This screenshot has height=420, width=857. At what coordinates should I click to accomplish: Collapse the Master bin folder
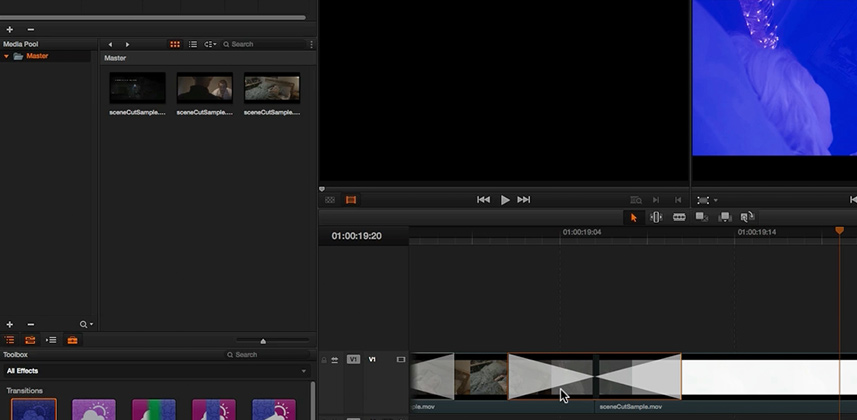coord(7,56)
